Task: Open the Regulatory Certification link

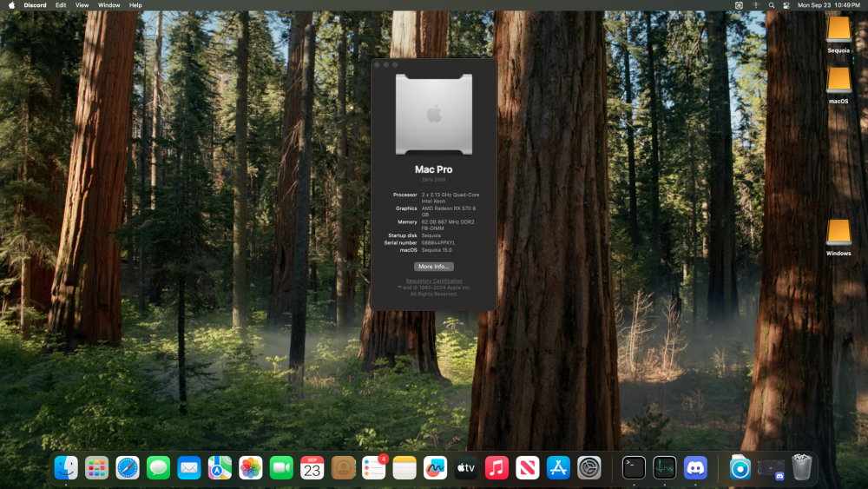Action: (434, 281)
